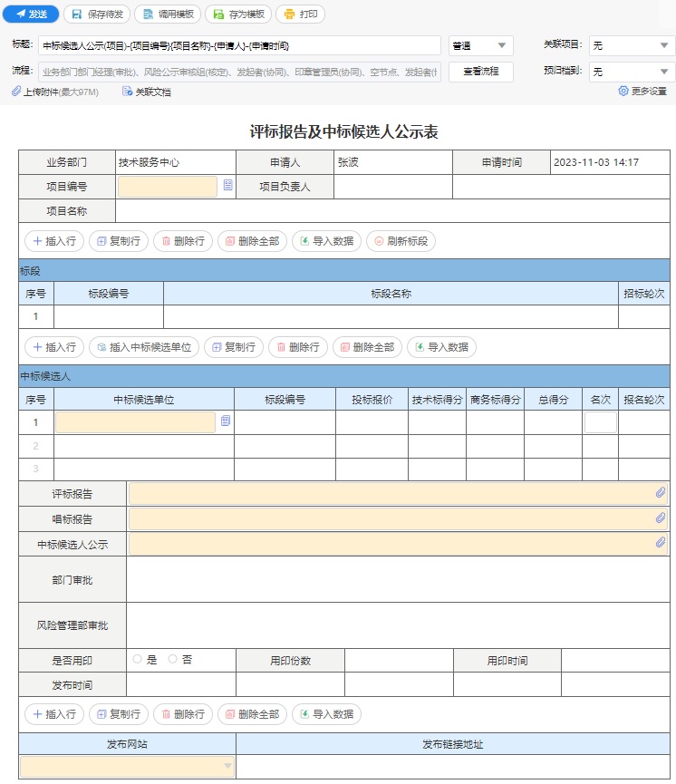The height and width of the screenshot is (784, 676).
Task: Open 更多设置 gear icon
Action: pyautogui.click(x=623, y=91)
